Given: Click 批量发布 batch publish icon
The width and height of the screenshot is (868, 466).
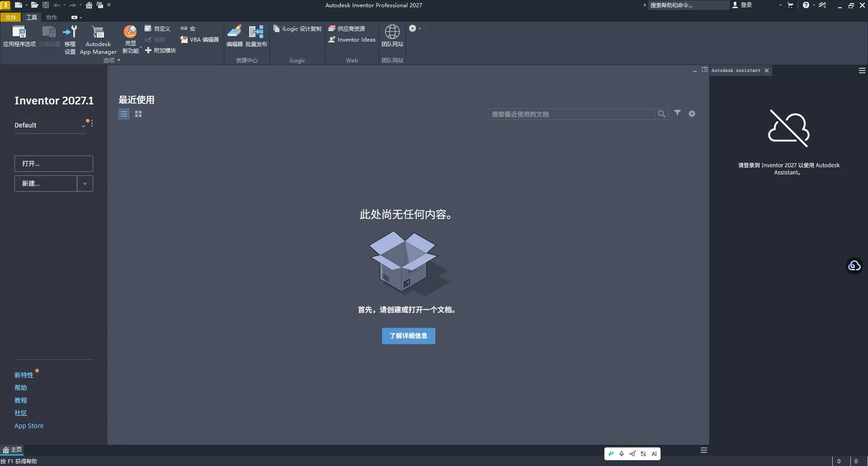Looking at the screenshot, I should pyautogui.click(x=256, y=32).
